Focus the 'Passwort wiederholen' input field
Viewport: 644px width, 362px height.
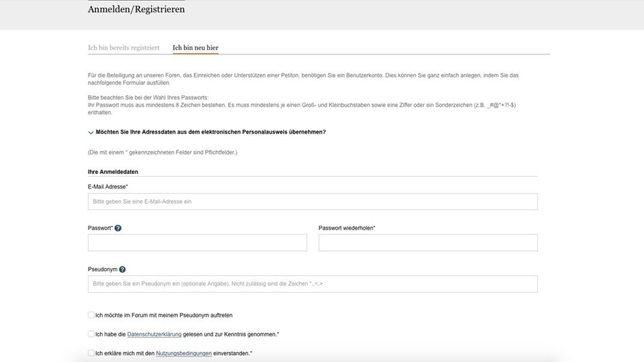[x=428, y=242]
